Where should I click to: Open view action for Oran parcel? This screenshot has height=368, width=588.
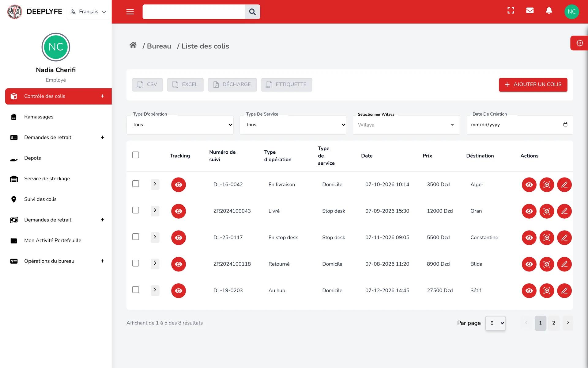(529, 211)
